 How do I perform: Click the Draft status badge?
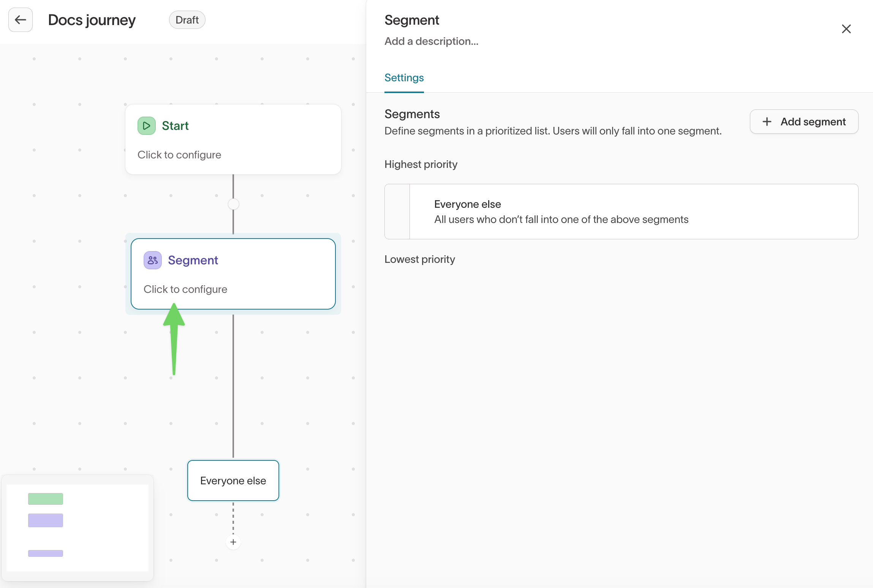coord(187,20)
